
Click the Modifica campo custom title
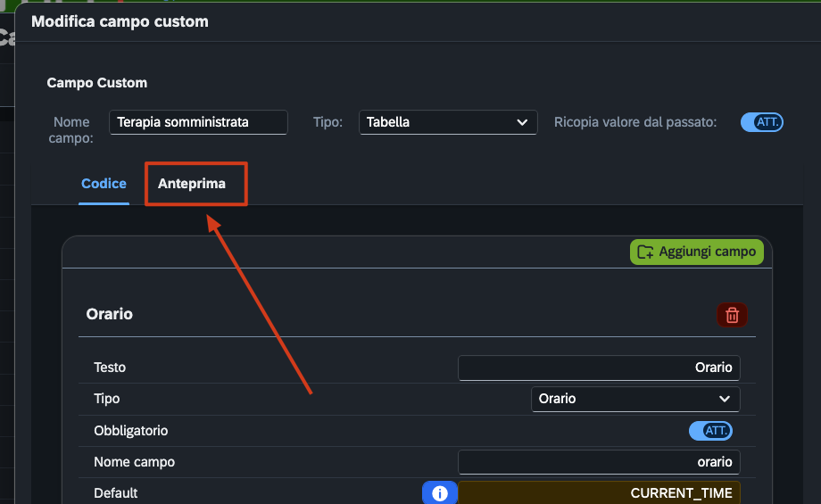pos(120,21)
